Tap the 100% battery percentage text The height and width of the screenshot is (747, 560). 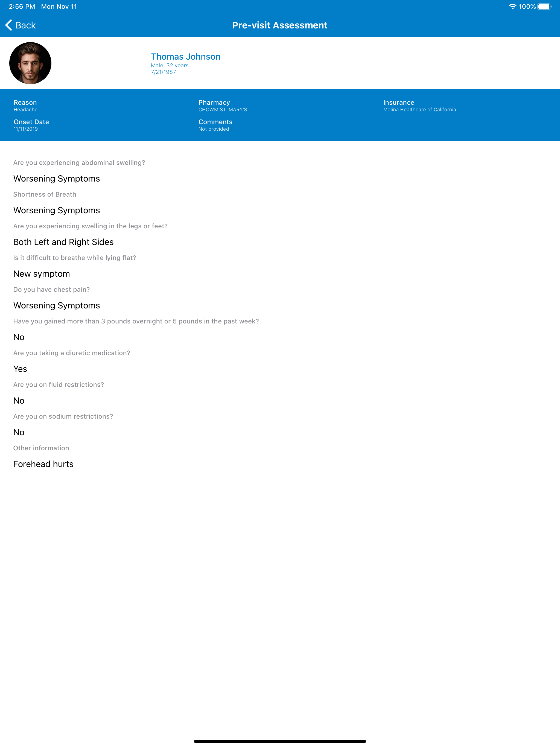pyautogui.click(x=527, y=6)
